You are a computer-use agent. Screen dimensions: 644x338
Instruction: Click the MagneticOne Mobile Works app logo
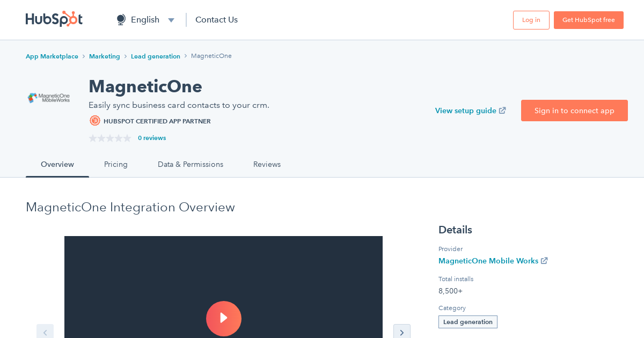49,97
